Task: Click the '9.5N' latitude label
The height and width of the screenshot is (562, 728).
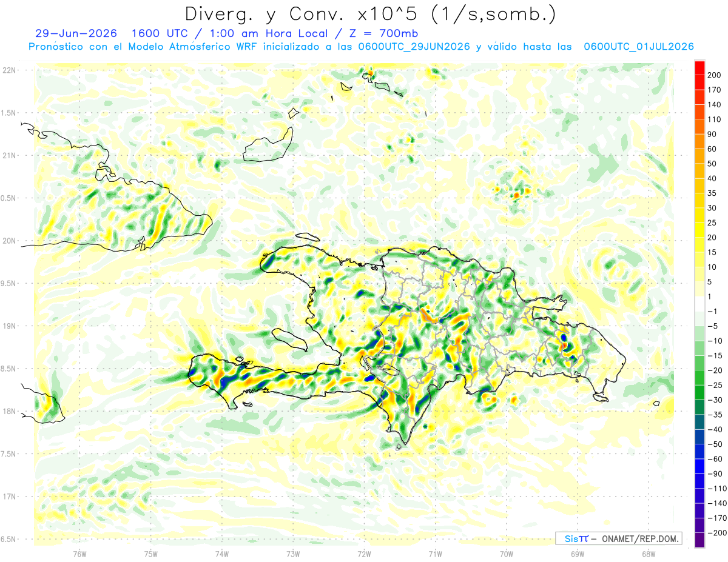Action: (8, 283)
